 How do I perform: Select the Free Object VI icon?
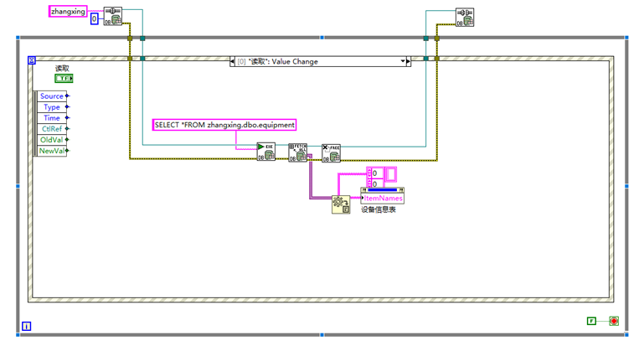(x=331, y=153)
